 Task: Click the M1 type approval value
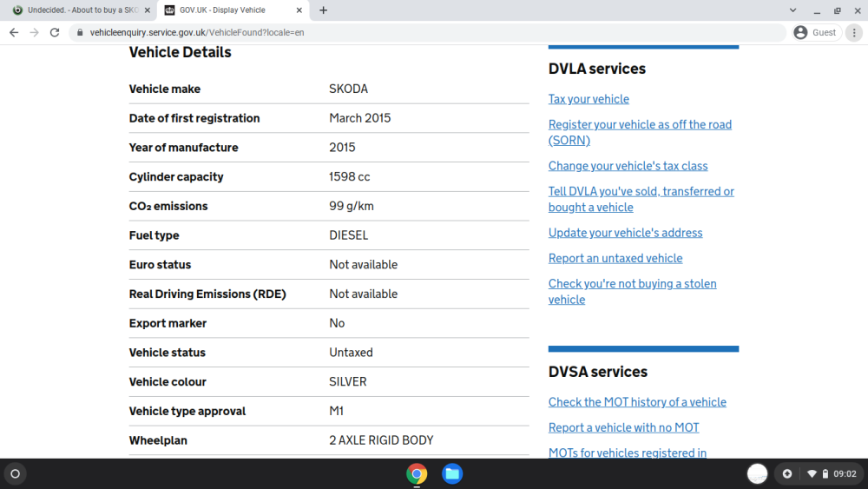click(x=336, y=412)
